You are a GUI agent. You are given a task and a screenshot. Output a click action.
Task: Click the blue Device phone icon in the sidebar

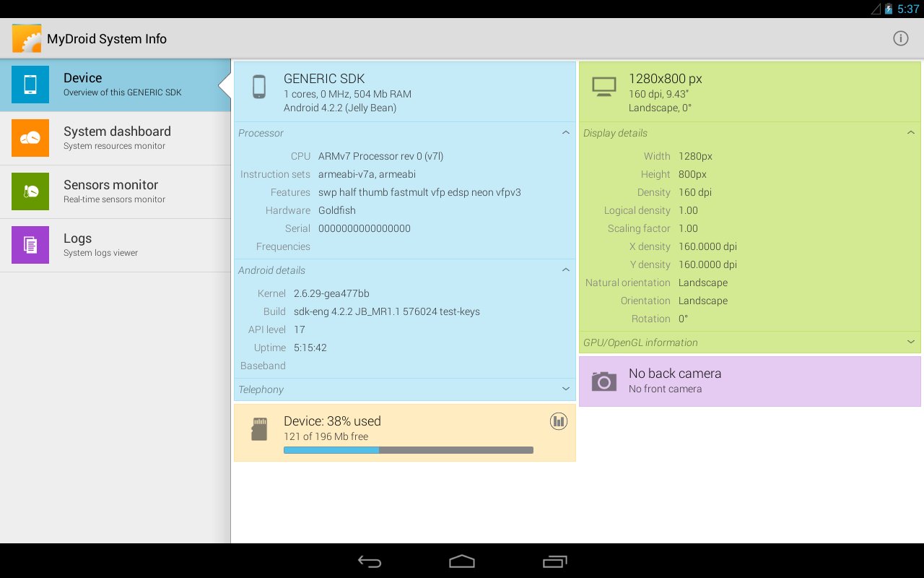coord(30,85)
